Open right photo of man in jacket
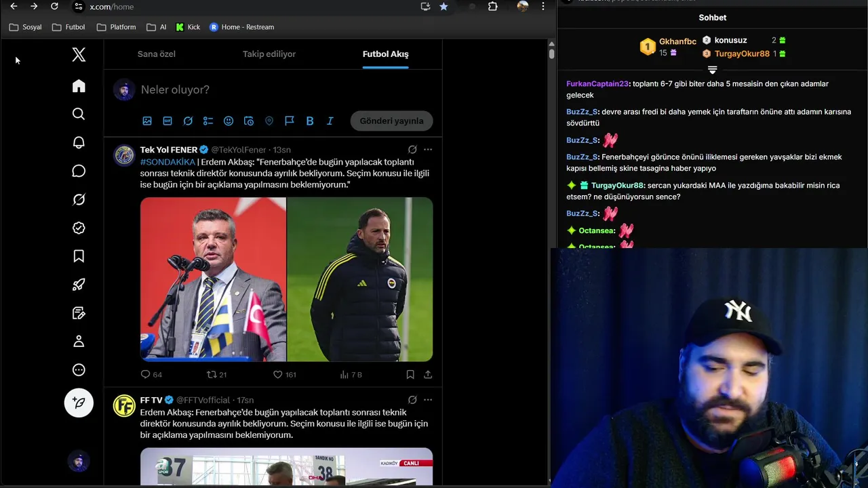 click(x=360, y=279)
